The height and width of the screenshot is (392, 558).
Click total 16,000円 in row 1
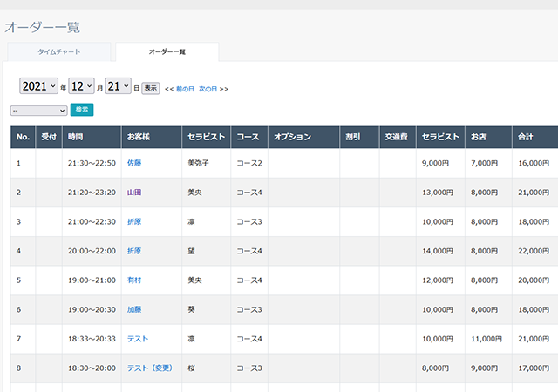534,163
